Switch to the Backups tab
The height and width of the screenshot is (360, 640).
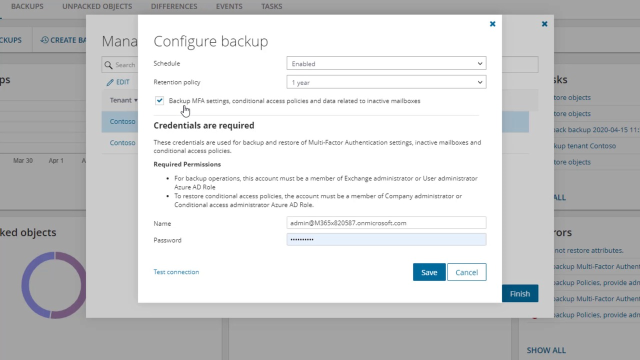pyautogui.click(x=27, y=7)
